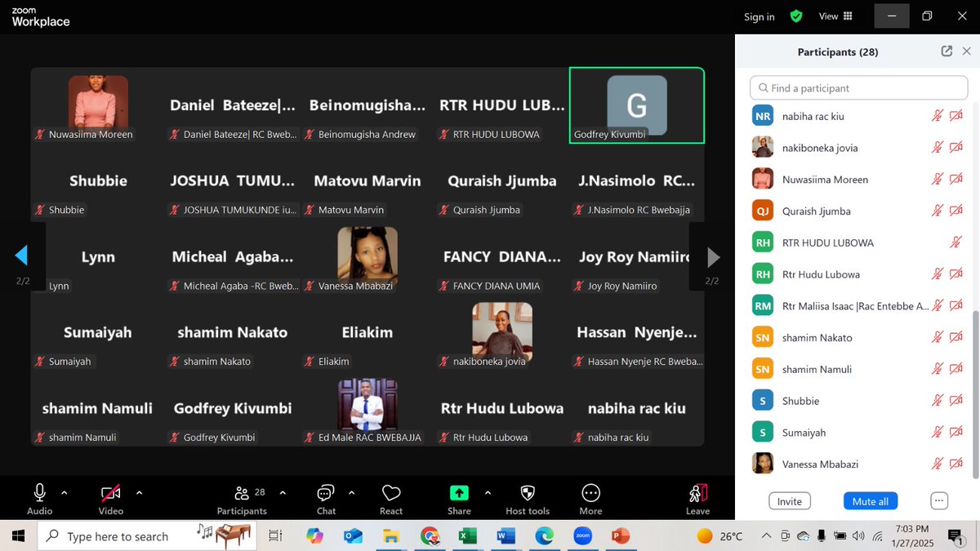Select Vanessa Mbabazi video tile
The height and width of the screenshot is (551, 980).
(367, 256)
